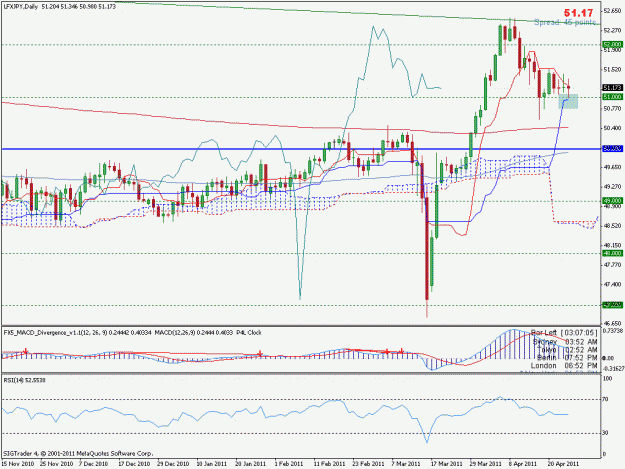This screenshot has height=469, width=625.
Task: Click the 1 Feb 2011 date label
Action: tap(289, 464)
